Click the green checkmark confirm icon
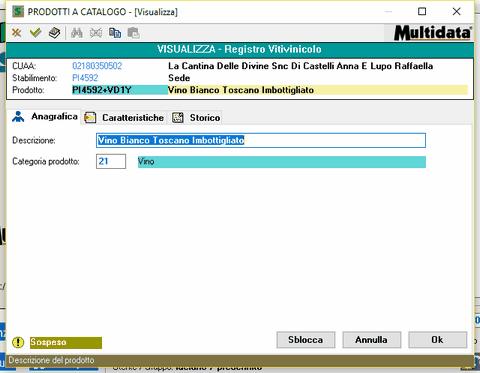This screenshot has height=373, width=480. (x=35, y=33)
